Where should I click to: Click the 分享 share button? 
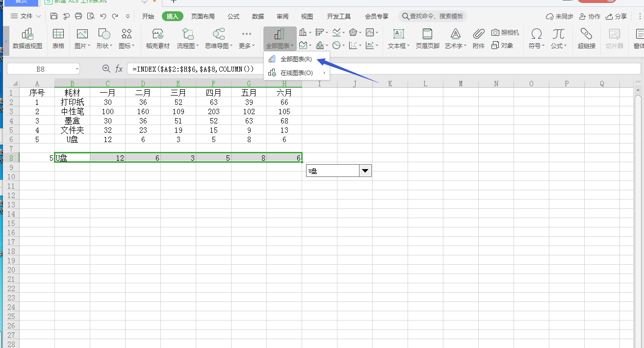[x=617, y=16]
